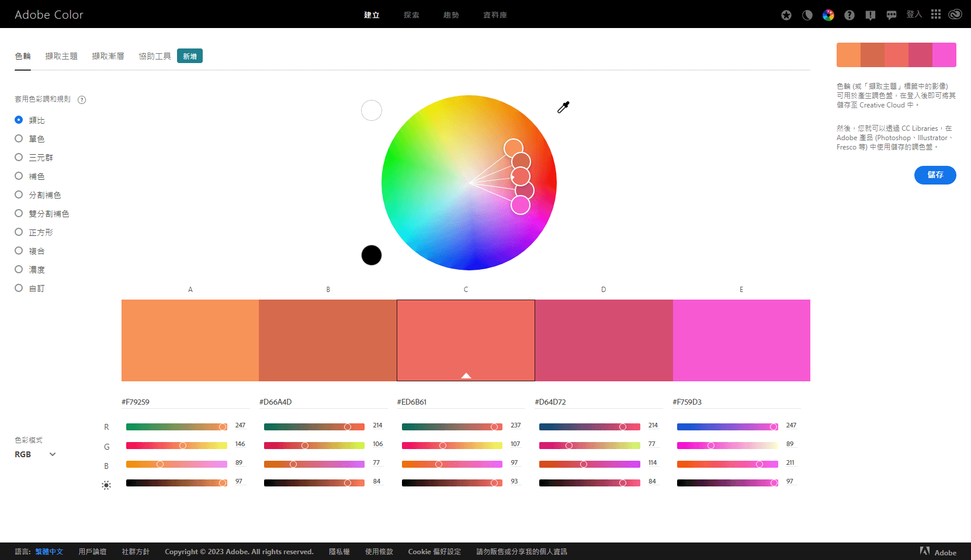Click the exclamation feedback icon in the header

click(x=871, y=15)
